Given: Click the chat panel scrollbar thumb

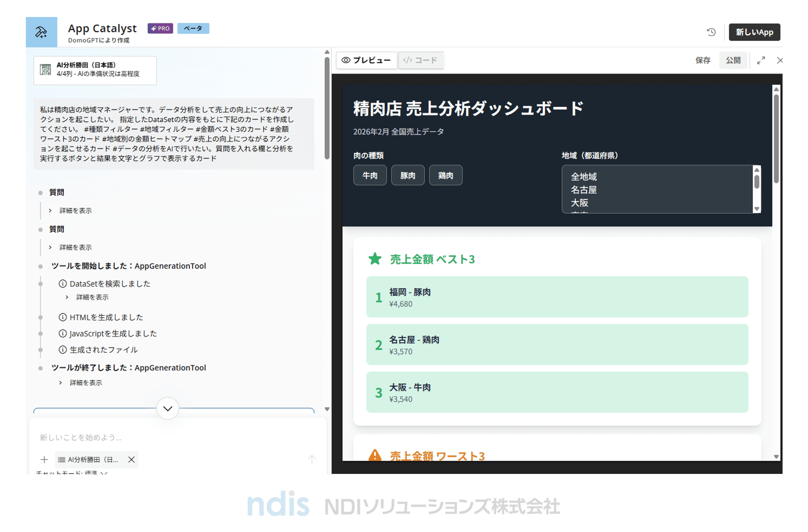Looking at the screenshot, I should point(327,108).
